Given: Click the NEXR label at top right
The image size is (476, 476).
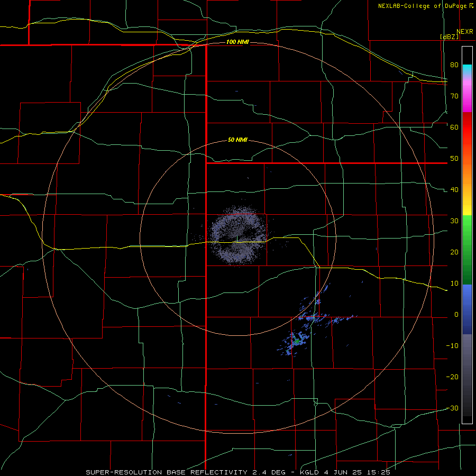Looking at the screenshot, I should (x=465, y=32).
